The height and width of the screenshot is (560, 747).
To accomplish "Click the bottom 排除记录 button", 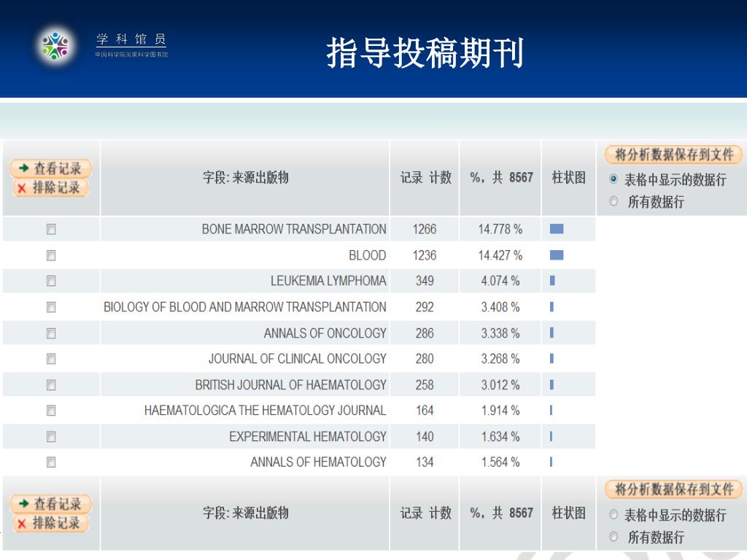I will pos(50,523).
